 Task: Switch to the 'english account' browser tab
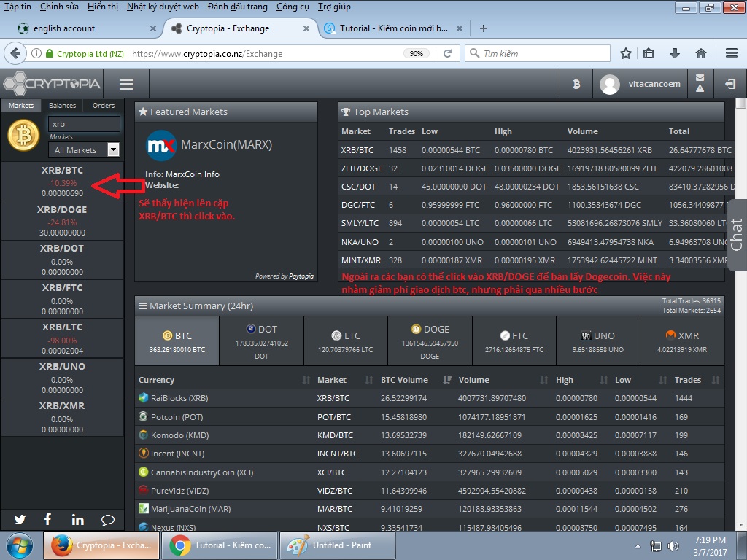coord(86,28)
